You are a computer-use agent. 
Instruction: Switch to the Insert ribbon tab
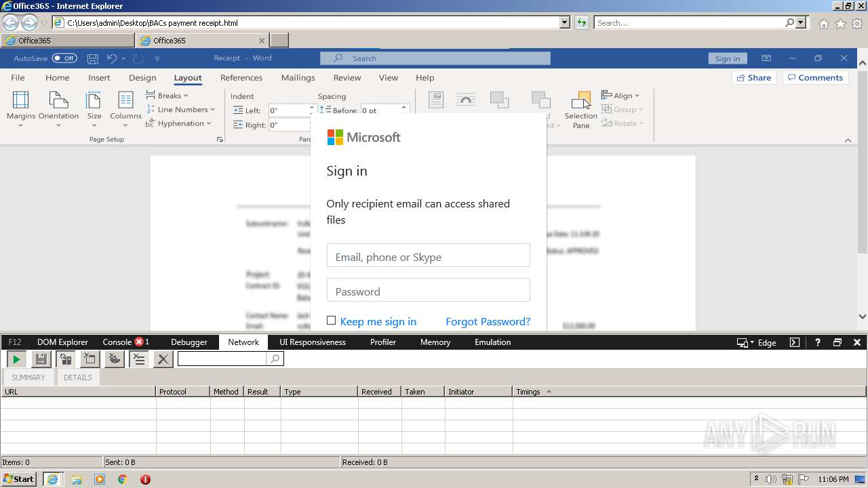click(99, 77)
